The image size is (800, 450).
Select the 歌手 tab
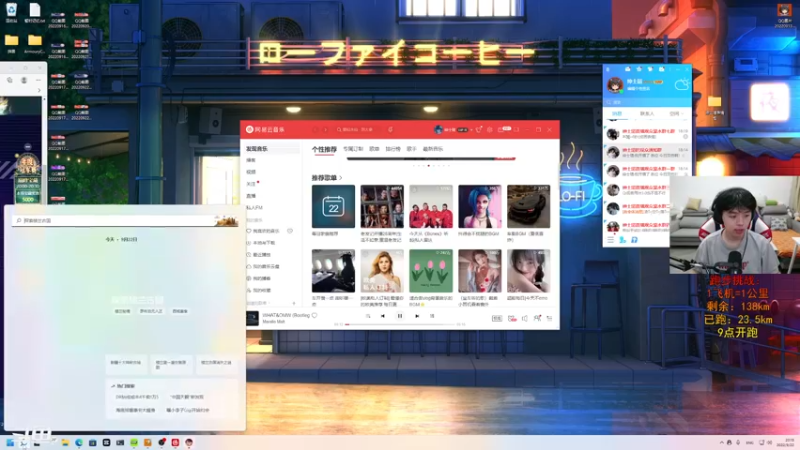click(412, 149)
